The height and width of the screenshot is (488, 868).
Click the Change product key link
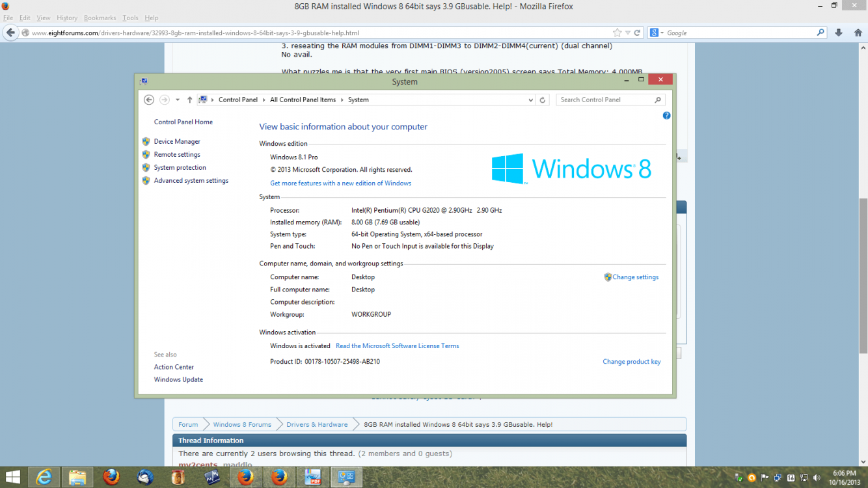[631, 362]
